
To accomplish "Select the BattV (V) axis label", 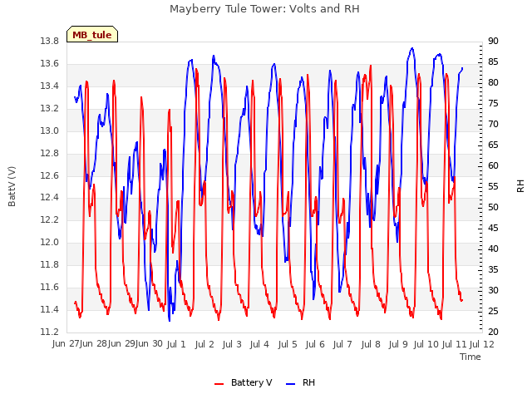I will click(x=12, y=186).
